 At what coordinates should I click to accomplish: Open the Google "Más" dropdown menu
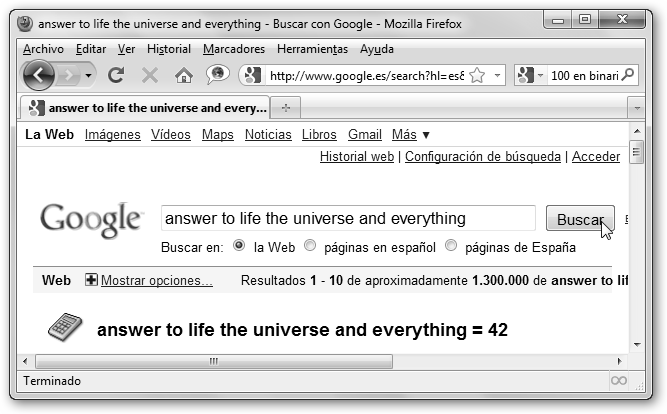coord(410,135)
